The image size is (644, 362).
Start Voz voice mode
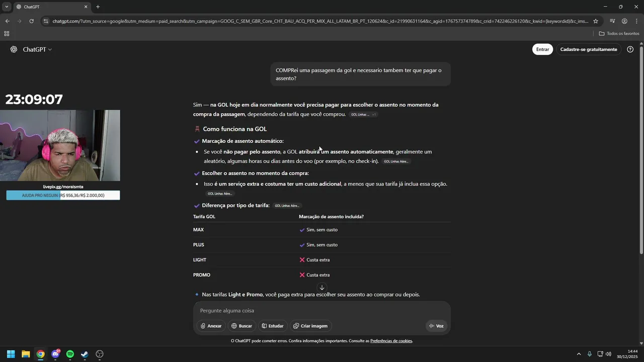[x=436, y=326]
